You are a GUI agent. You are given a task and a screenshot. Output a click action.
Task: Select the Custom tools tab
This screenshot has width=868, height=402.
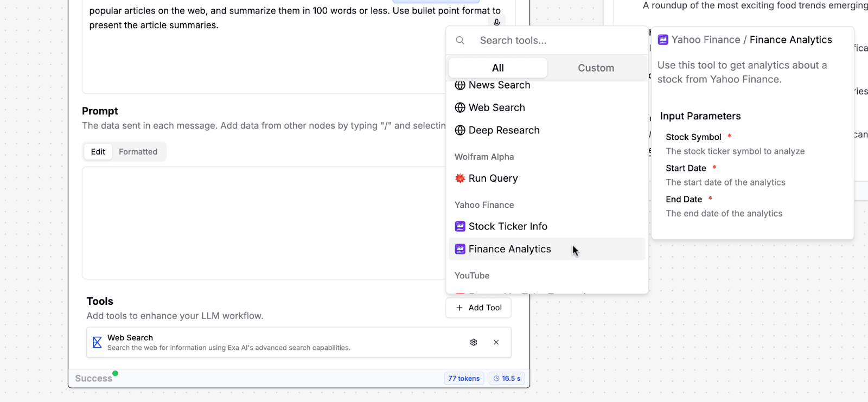tap(596, 68)
